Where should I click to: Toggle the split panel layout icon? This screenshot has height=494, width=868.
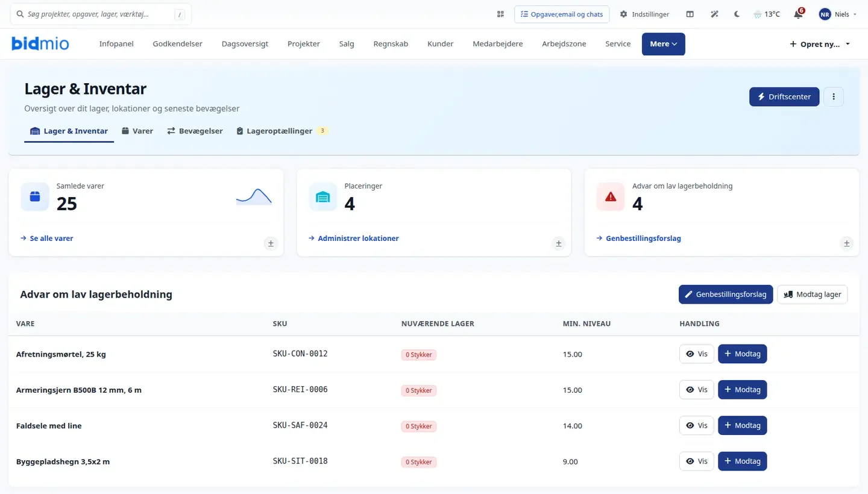coord(690,14)
